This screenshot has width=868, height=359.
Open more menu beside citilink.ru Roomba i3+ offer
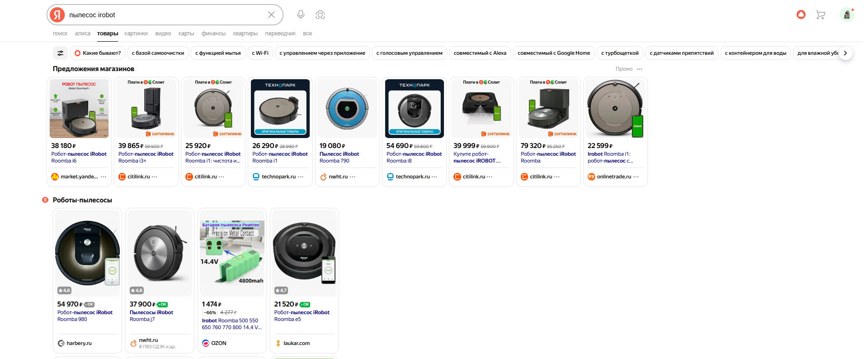coord(155,177)
